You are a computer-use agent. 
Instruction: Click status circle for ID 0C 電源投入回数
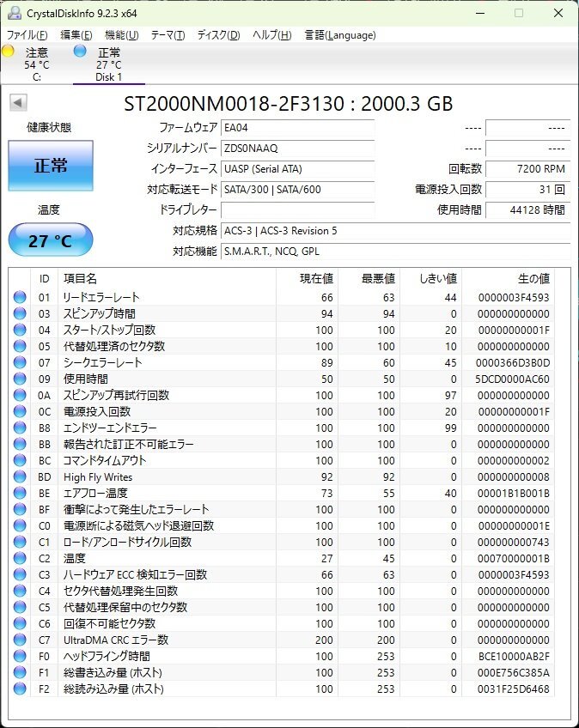pyautogui.click(x=20, y=411)
